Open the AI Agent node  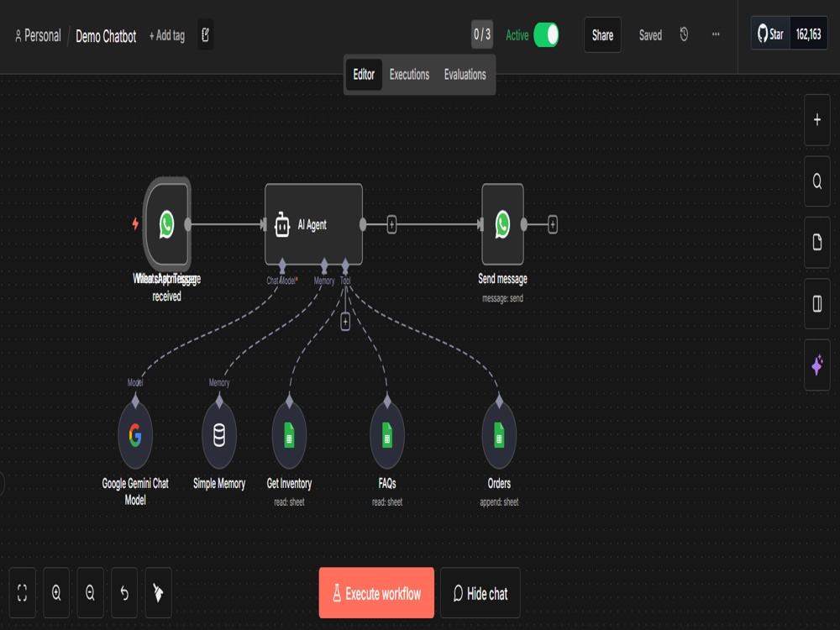pyautogui.click(x=313, y=224)
